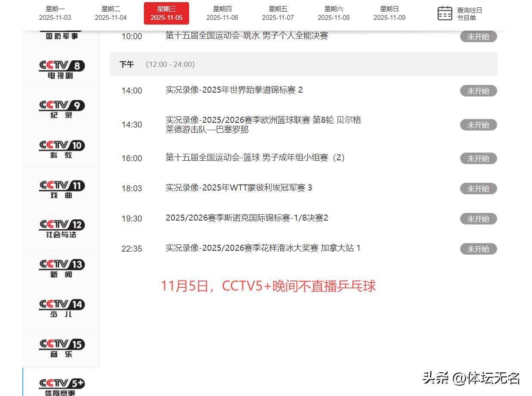Select the CCTV14 少儿 channel logo
Viewport: 532px width, 396px height.
61,309
